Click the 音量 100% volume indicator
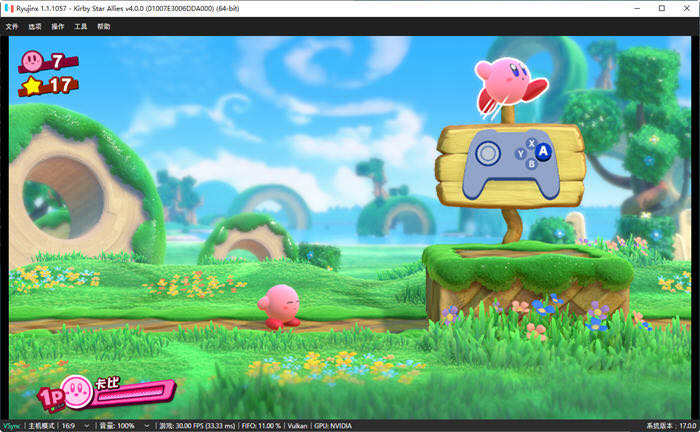 [x=116, y=425]
